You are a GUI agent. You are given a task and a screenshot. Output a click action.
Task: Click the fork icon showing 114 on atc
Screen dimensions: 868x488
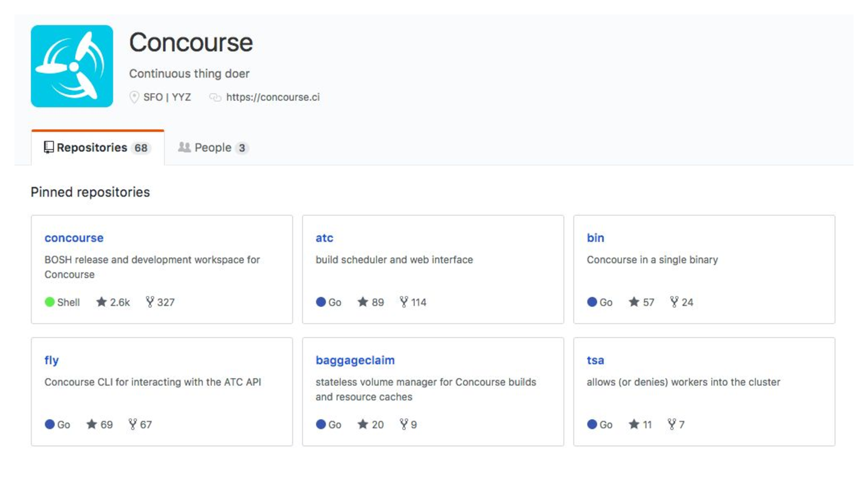tap(404, 302)
